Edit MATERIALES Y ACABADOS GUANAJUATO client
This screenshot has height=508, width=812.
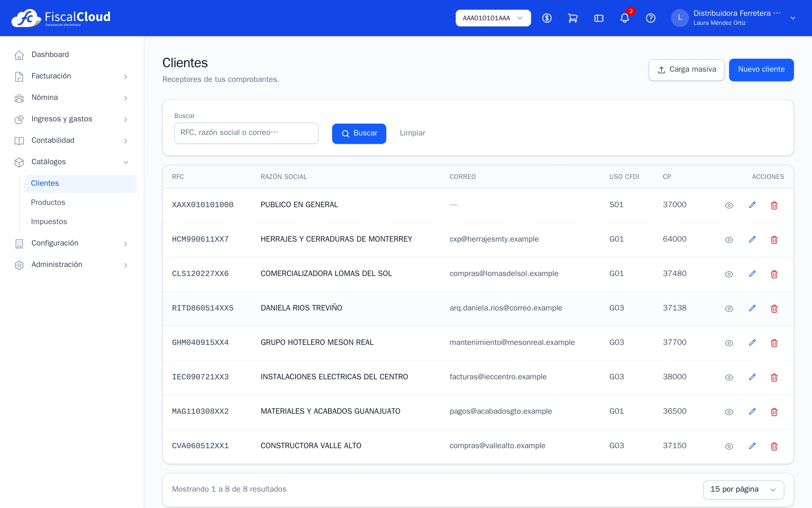(752, 411)
